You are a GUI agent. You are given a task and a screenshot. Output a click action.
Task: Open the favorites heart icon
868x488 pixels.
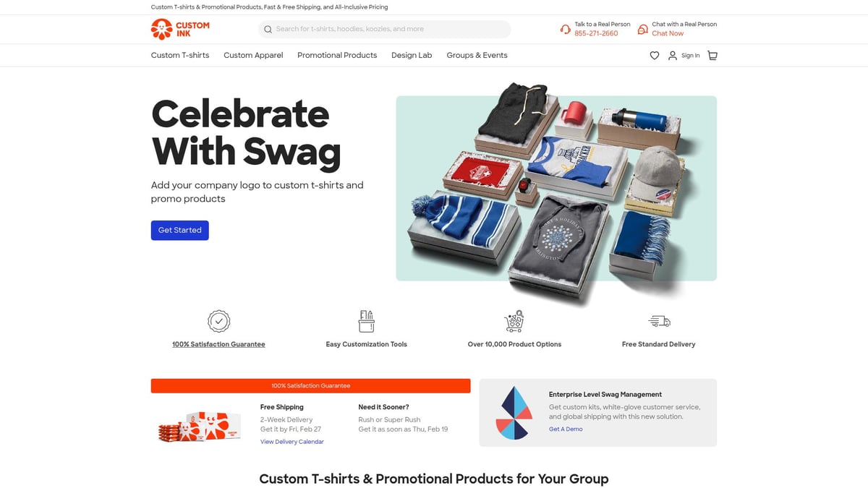[655, 56]
